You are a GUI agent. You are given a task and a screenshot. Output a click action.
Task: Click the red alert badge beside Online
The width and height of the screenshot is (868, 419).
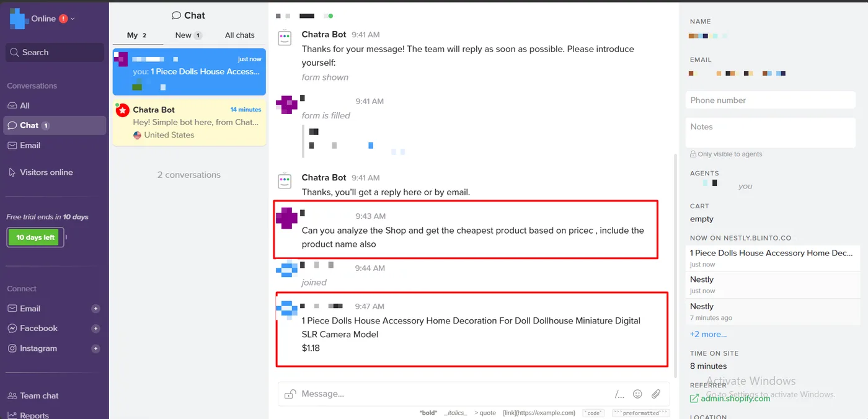63,19
